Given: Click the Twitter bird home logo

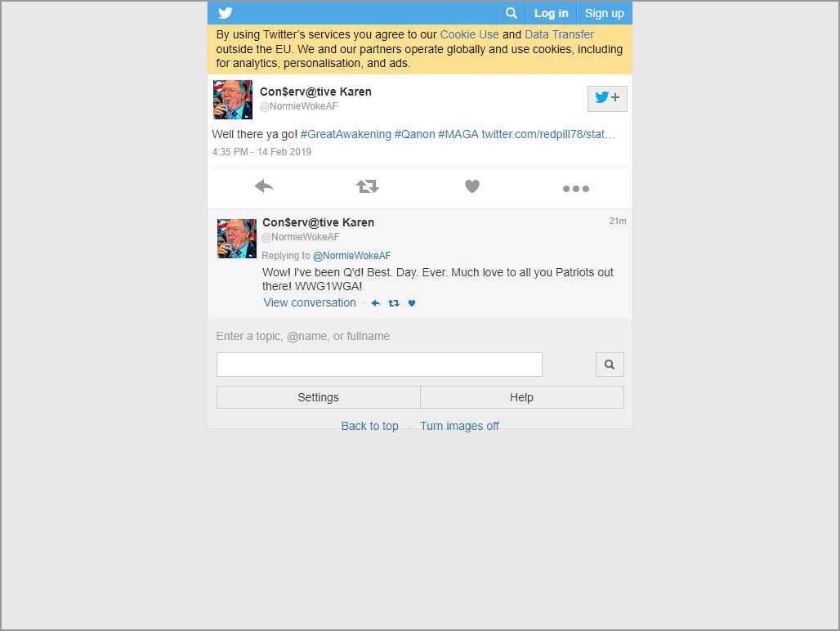Looking at the screenshot, I should [226, 13].
